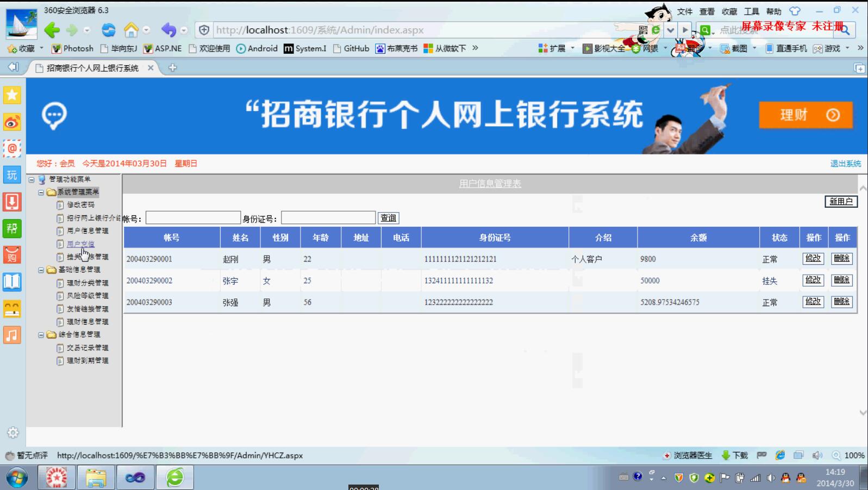868x490 pixels.
Task: Open the 工具 menu
Action: 751,11
